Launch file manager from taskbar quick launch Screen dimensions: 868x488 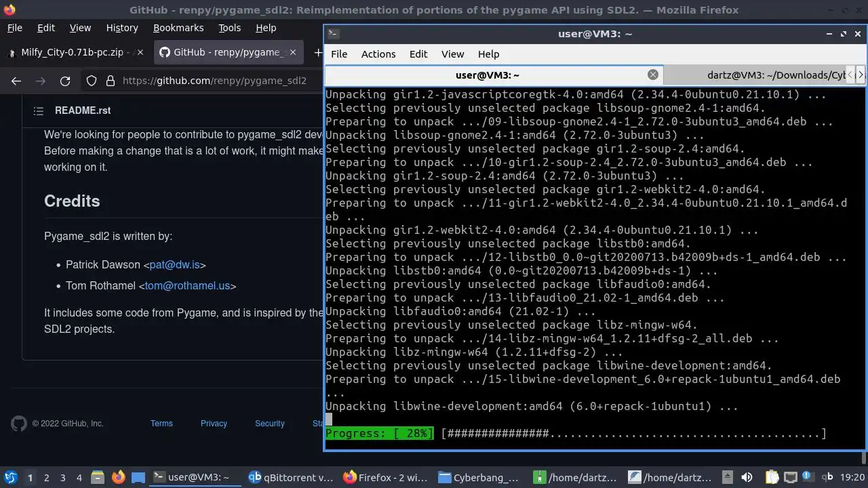coord(97,477)
